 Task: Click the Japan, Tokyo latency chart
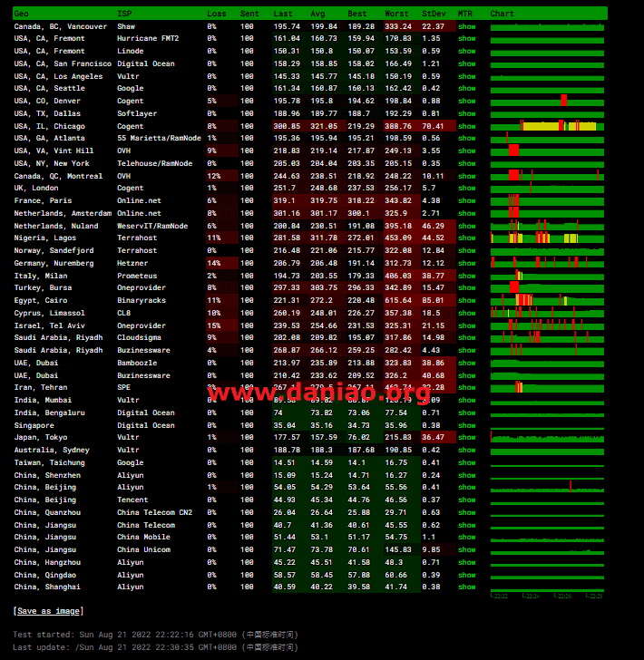(x=547, y=437)
